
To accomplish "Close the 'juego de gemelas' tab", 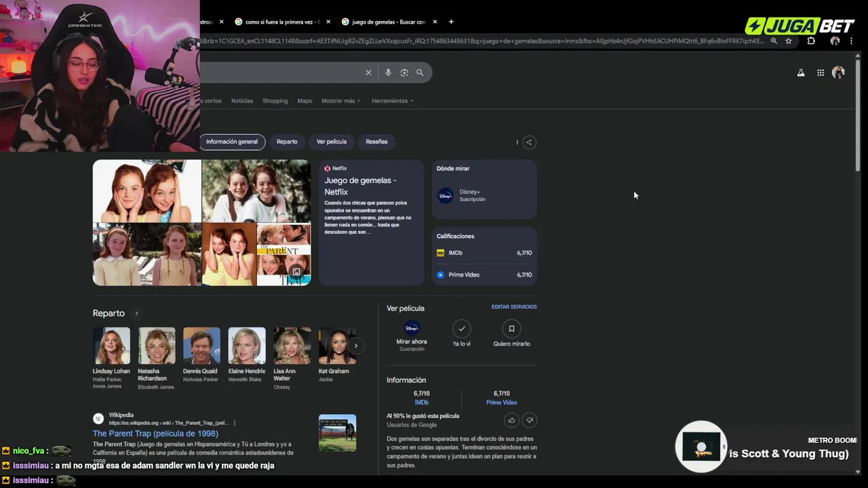I will point(435,22).
